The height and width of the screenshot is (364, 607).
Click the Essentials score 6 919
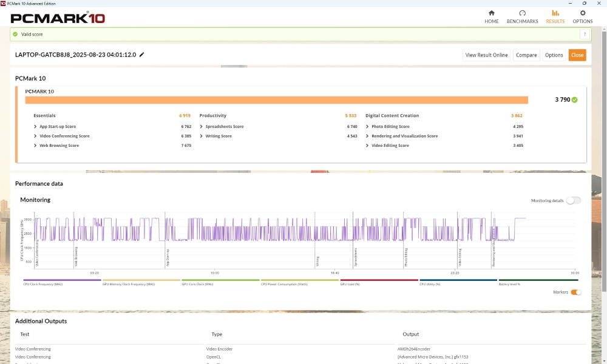[x=185, y=116]
